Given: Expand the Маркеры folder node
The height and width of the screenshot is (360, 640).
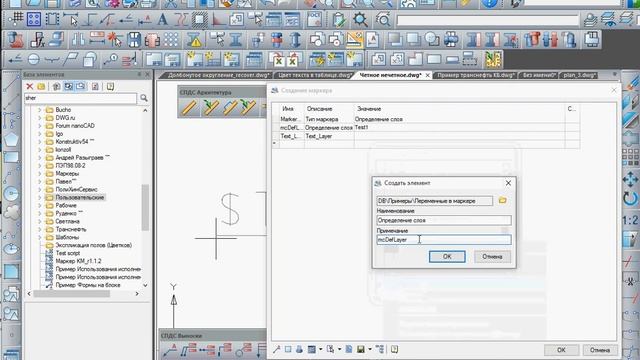Looking at the screenshot, I should (40, 173).
